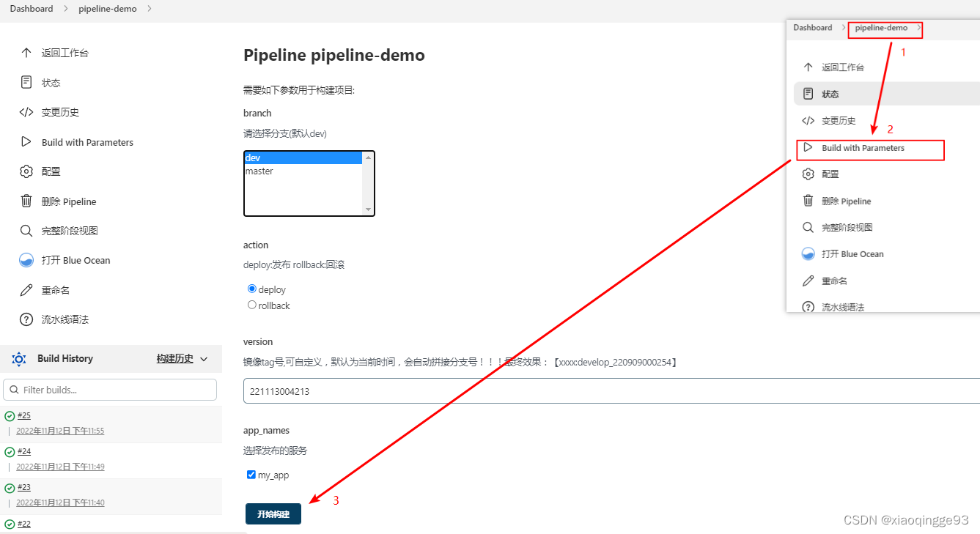Viewport: 980px width, 534px height.
Task: Open build #25 link
Action: (x=24, y=415)
